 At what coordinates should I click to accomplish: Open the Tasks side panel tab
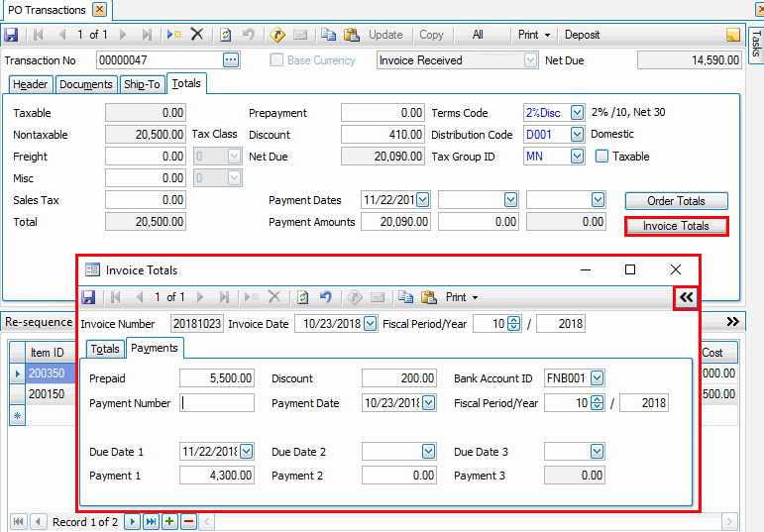pyautogui.click(x=756, y=44)
